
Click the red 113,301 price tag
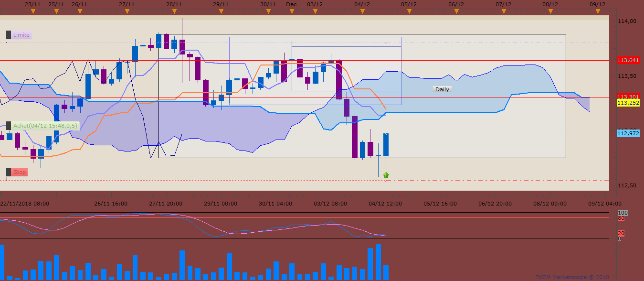coord(628,97)
